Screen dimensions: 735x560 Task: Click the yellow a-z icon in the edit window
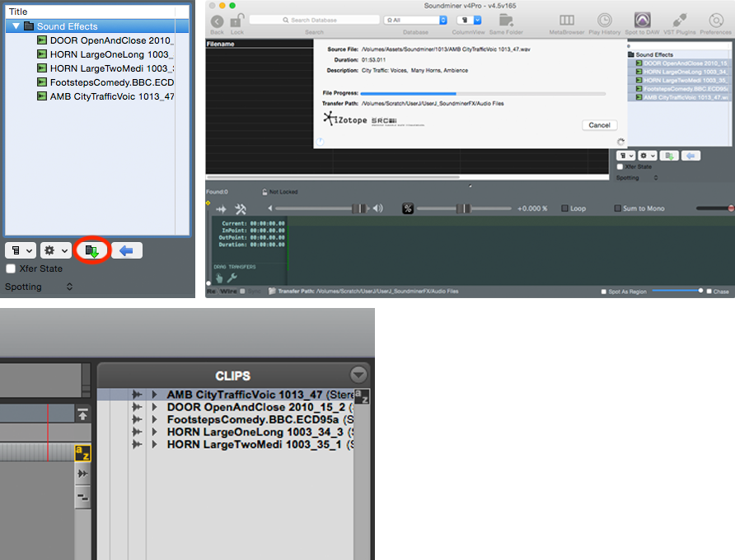pos(82,453)
